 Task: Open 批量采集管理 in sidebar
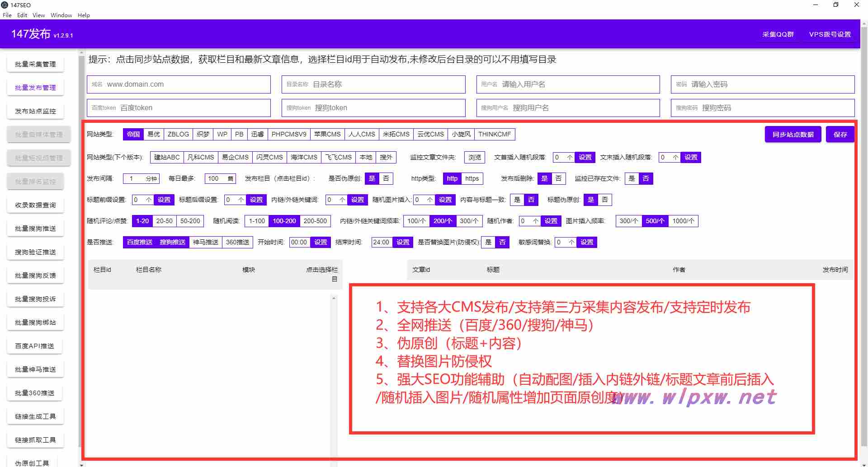coord(35,64)
